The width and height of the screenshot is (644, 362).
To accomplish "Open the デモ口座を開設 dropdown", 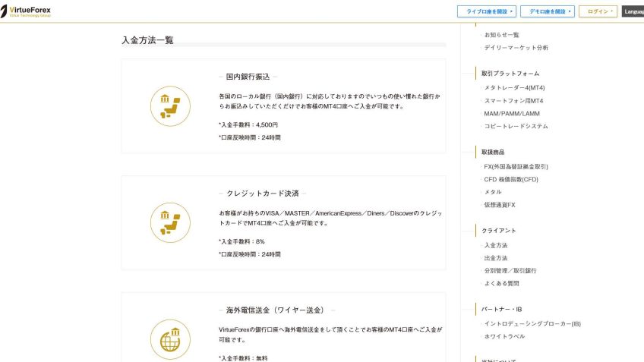I will coord(547,11).
